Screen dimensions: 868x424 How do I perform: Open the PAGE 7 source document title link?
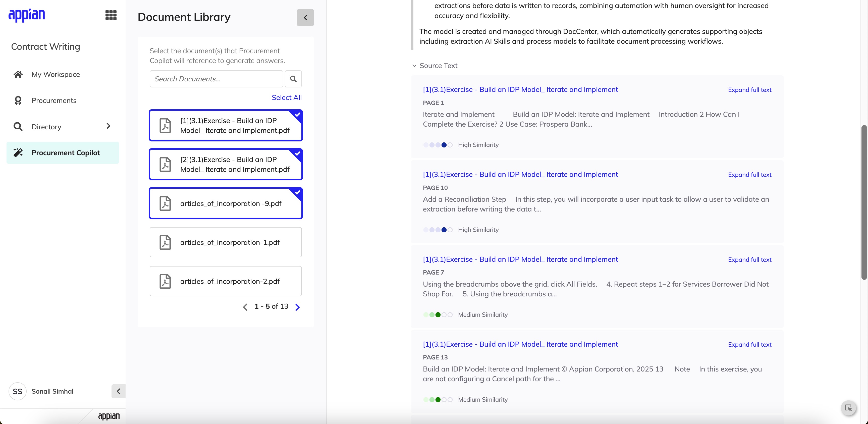[x=520, y=259]
